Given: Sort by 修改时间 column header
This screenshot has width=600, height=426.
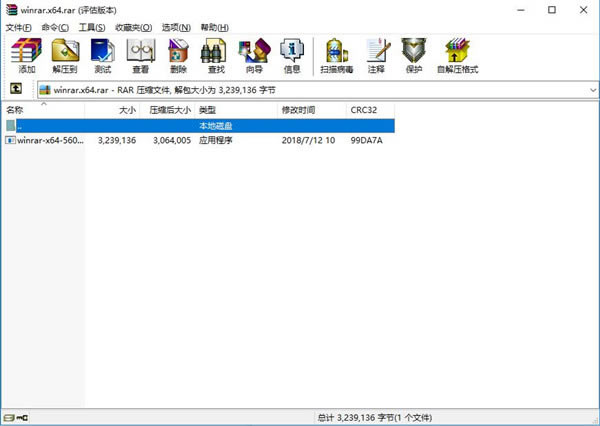Looking at the screenshot, I should 312,110.
